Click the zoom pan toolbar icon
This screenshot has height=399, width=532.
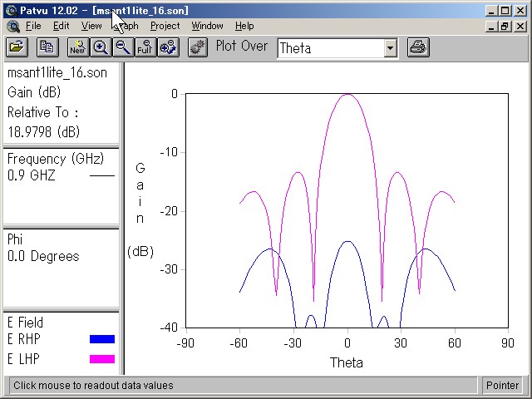pyautogui.click(x=168, y=47)
